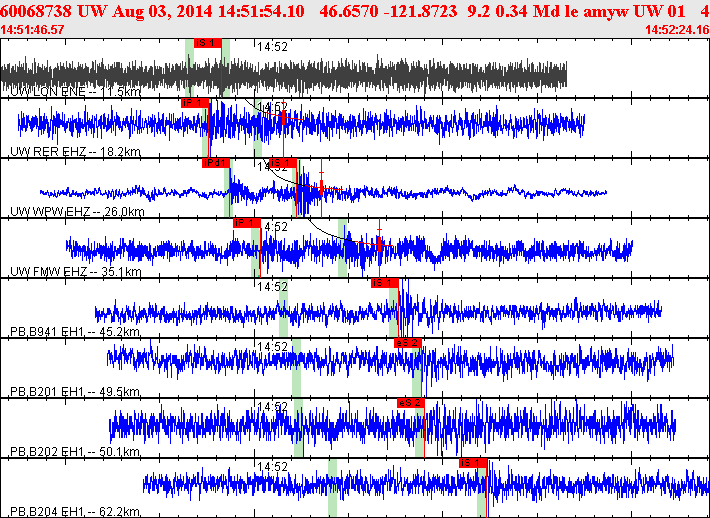Select the iP 1 pick flag on FMW trace
This screenshot has width=710, height=518.
pyautogui.click(x=247, y=223)
